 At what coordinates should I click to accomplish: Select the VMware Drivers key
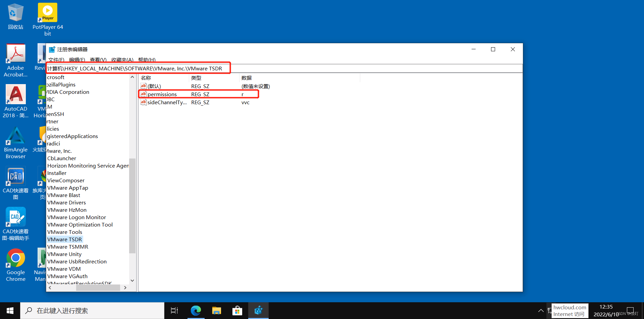(x=66, y=202)
